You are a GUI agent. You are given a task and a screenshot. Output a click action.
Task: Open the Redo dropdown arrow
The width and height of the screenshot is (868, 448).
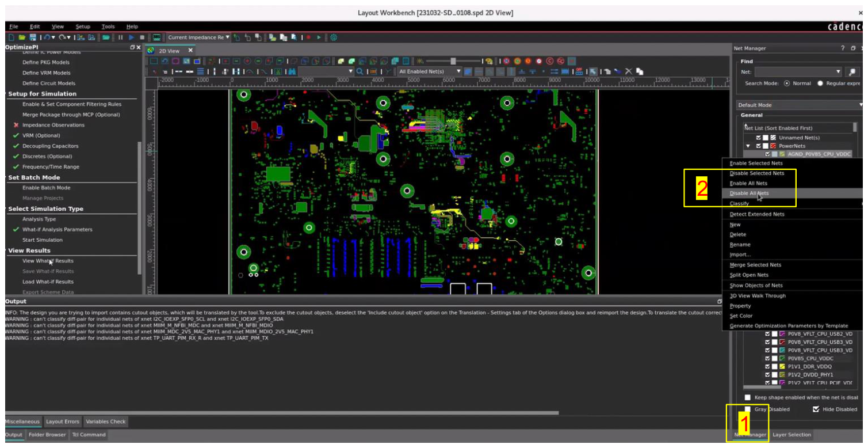pyautogui.click(x=69, y=37)
